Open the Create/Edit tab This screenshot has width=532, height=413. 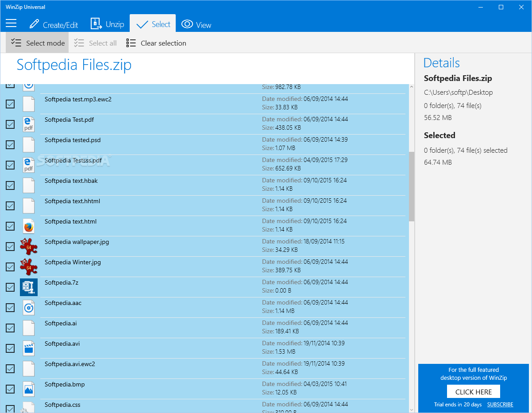coord(54,25)
